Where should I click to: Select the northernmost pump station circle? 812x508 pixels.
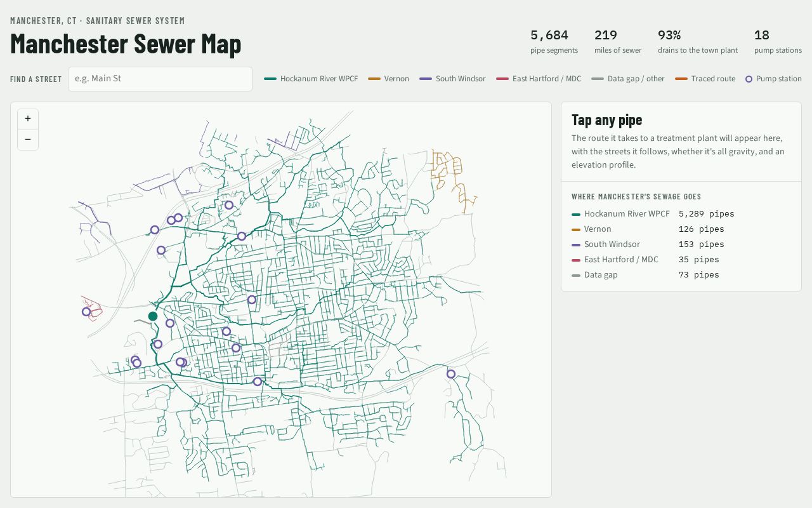click(229, 205)
